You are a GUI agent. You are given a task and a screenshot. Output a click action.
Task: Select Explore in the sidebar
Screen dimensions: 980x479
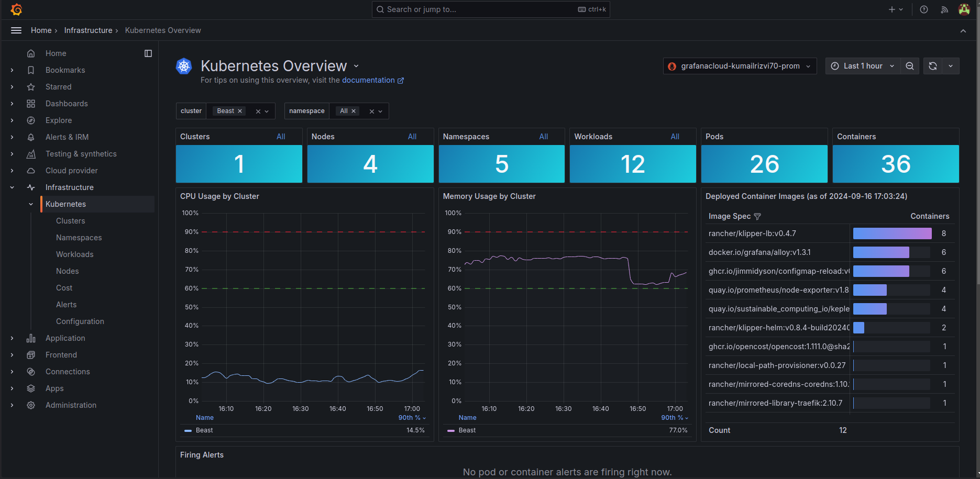click(x=59, y=120)
